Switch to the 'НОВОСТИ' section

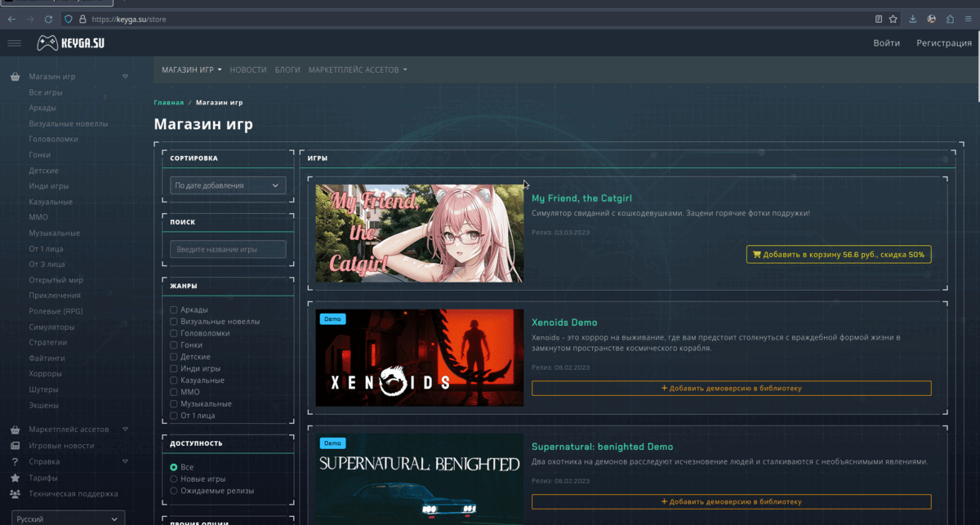point(247,69)
